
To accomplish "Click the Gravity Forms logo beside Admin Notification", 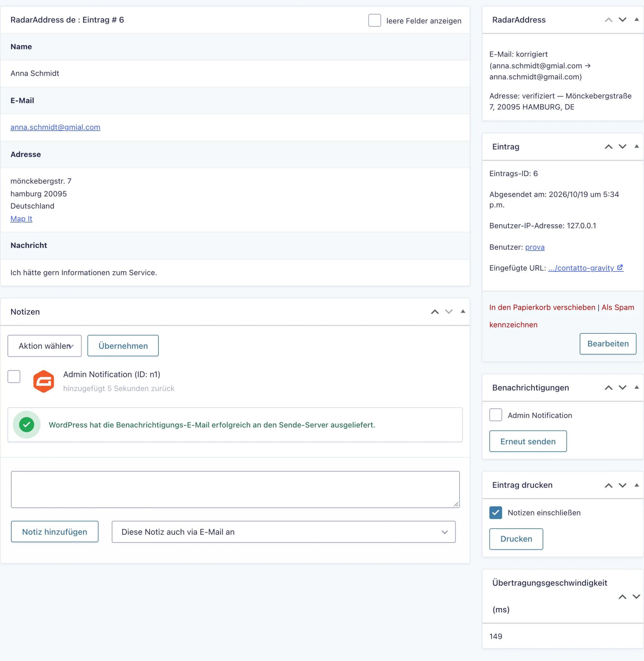I will (x=44, y=381).
